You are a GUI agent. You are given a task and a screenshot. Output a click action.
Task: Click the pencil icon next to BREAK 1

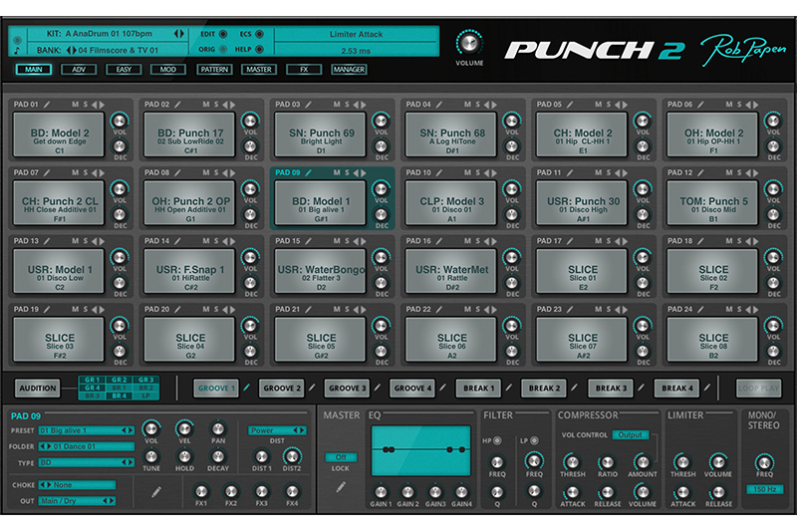[x=508, y=388]
